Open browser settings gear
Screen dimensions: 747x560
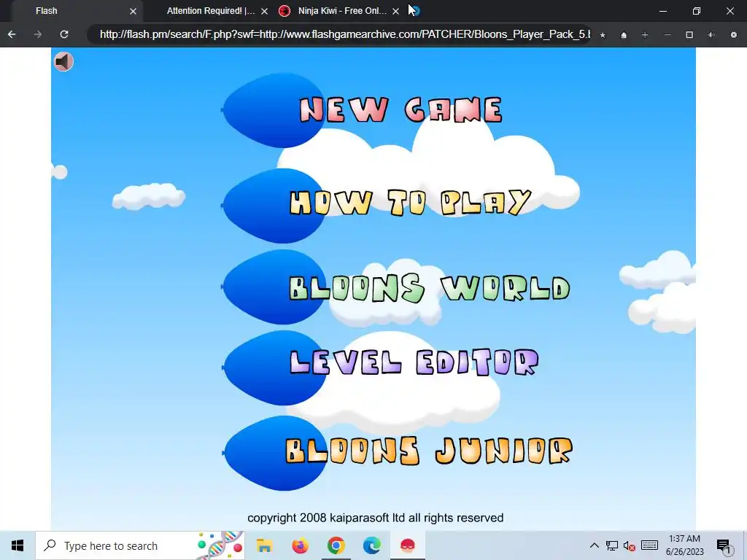pos(734,35)
